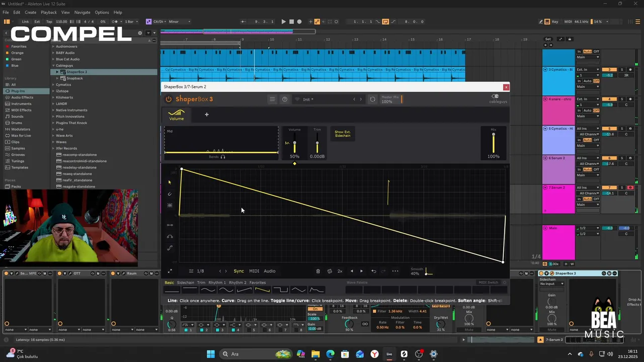Click the randomize dice icon
The image size is (644, 362).
click(x=330, y=271)
